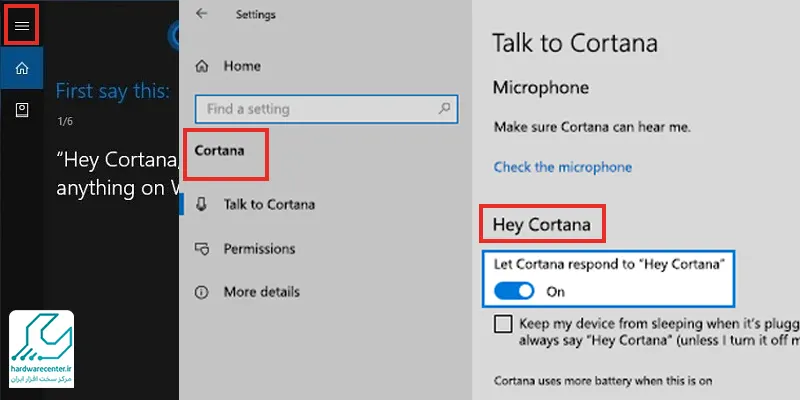Click the 'First say this:' text
800x400 pixels.
click(112, 91)
